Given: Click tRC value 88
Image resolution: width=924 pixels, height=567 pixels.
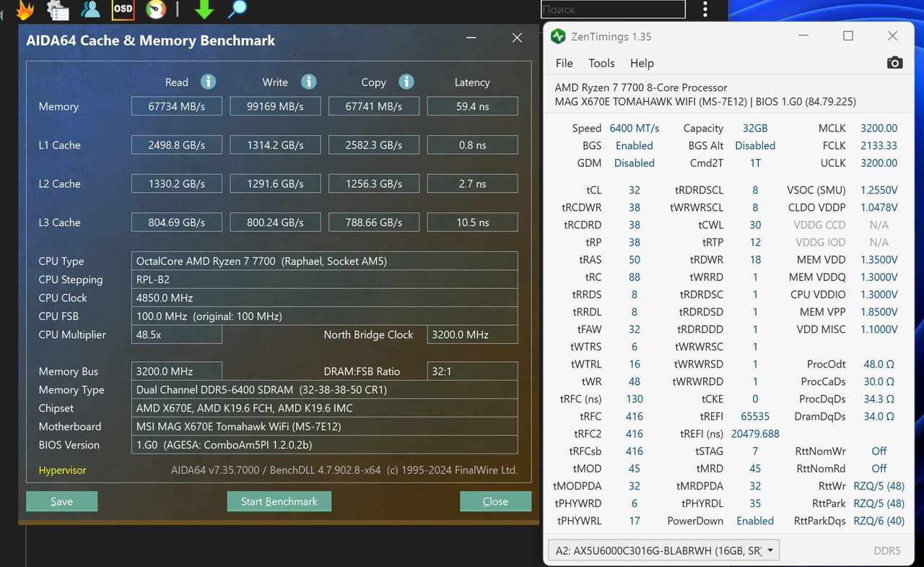Looking at the screenshot, I should coord(635,277).
